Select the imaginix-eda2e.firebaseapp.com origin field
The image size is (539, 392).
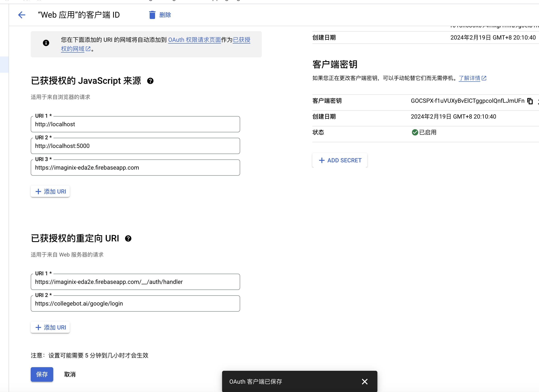[135, 167]
